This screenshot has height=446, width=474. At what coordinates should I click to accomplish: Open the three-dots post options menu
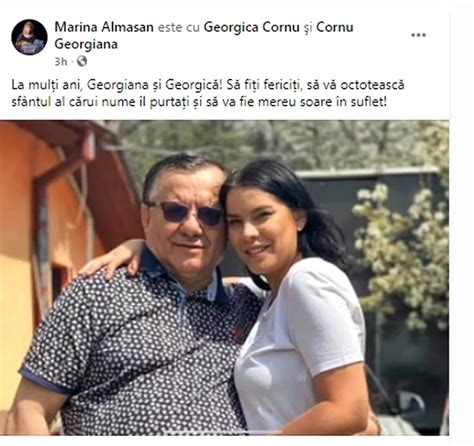(x=418, y=35)
